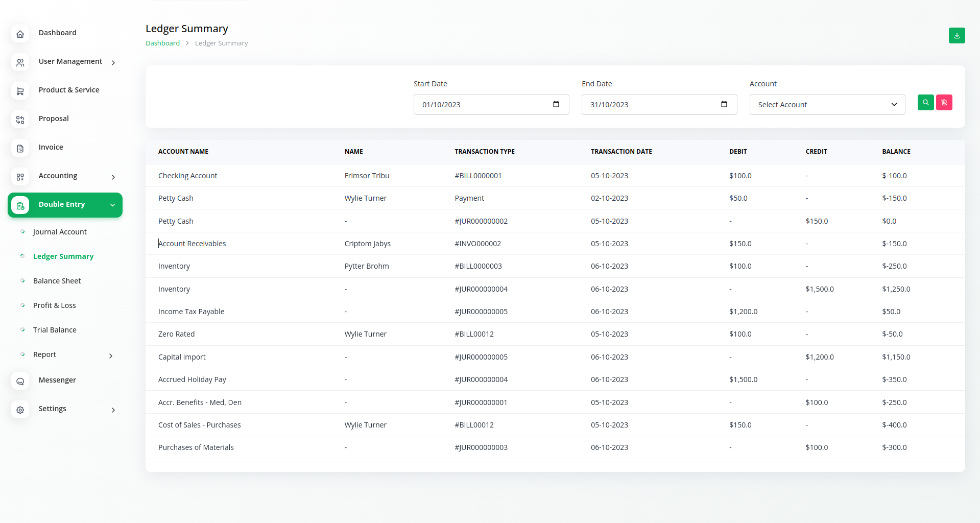The height and width of the screenshot is (523, 980).
Task: Open the Select Account dropdown
Action: [x=827, y=105]
